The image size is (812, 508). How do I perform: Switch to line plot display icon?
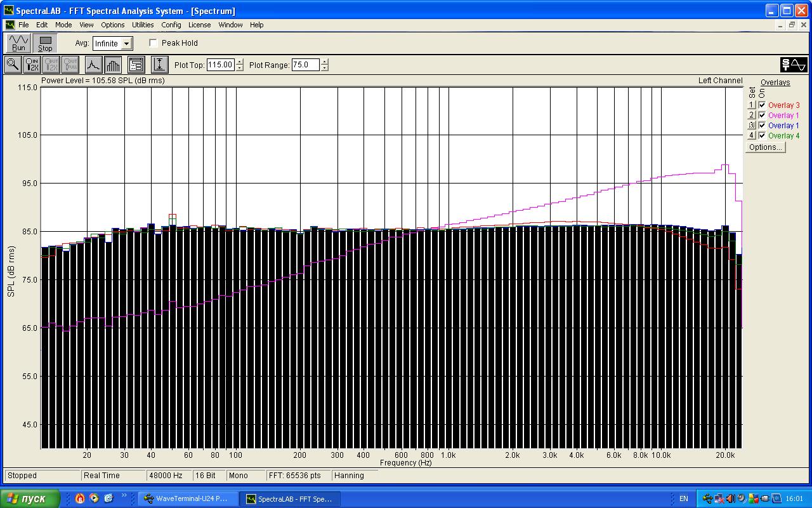[93, 64]
